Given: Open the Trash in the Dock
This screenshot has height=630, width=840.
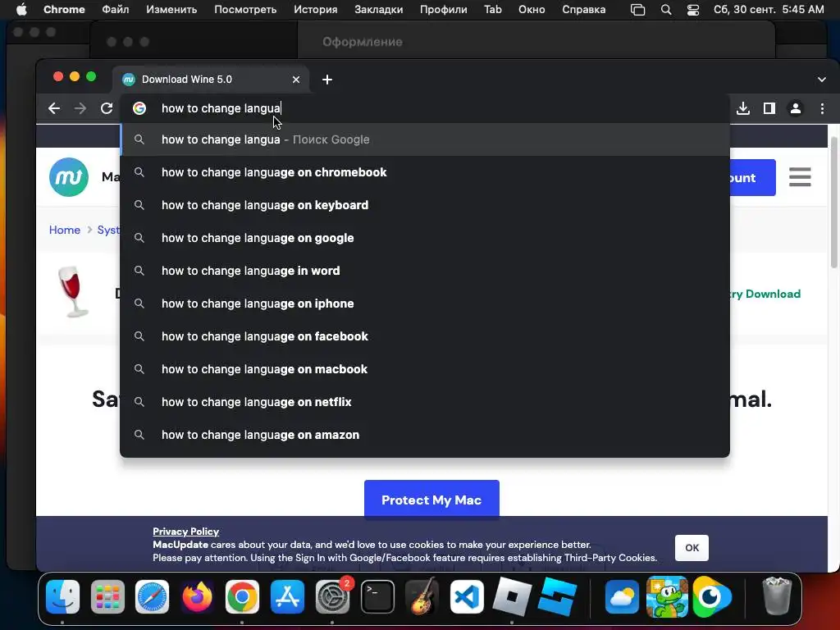Looking at the screenshot, I should click(776, 596).
